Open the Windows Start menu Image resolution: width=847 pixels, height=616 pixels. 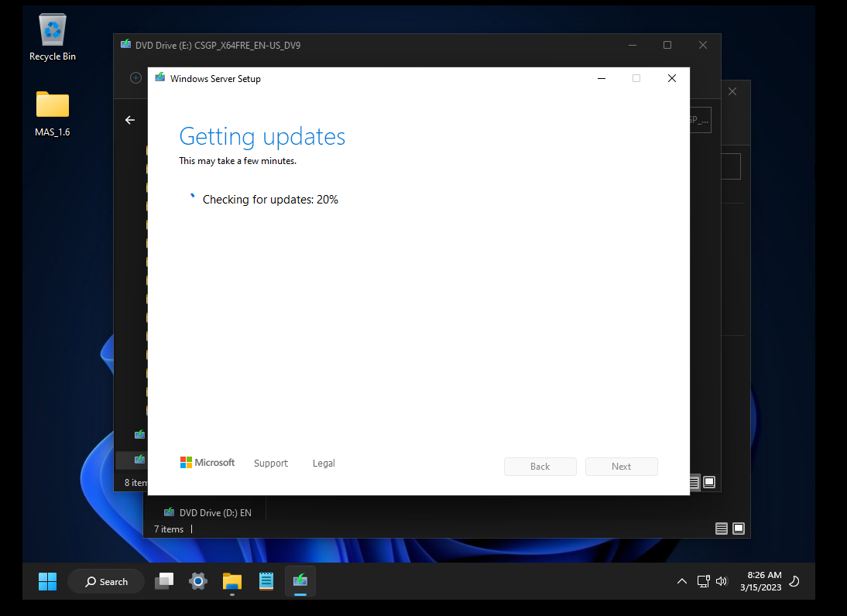[47, 581]
